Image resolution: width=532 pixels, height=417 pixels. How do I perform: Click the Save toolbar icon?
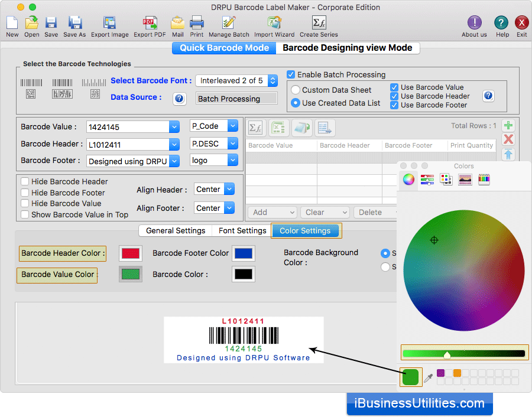click(x=51, y=23)
